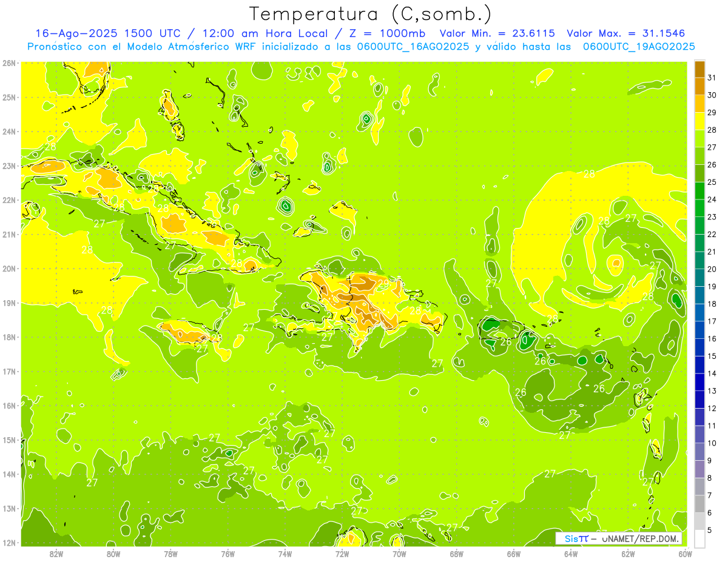
Task: Click the olive green swatch between legend 25 and 26
Action: point(699,173)
